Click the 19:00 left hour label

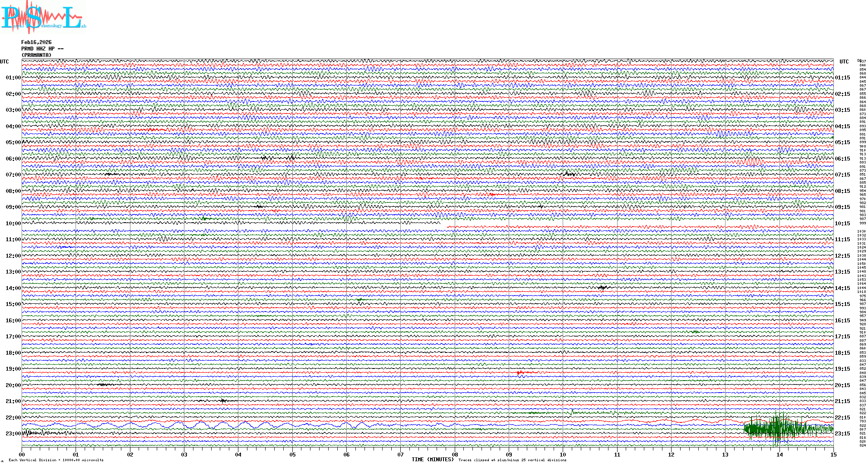13,369
